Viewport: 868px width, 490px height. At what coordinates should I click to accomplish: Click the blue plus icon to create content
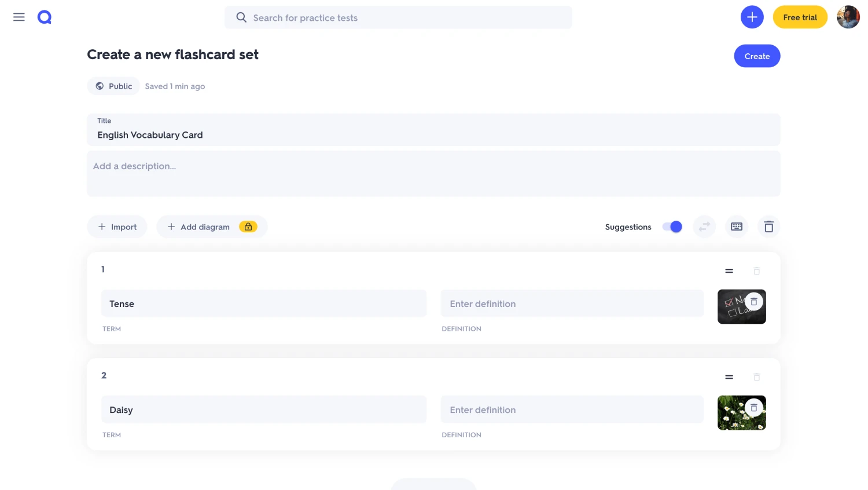[x=752, y=17]
